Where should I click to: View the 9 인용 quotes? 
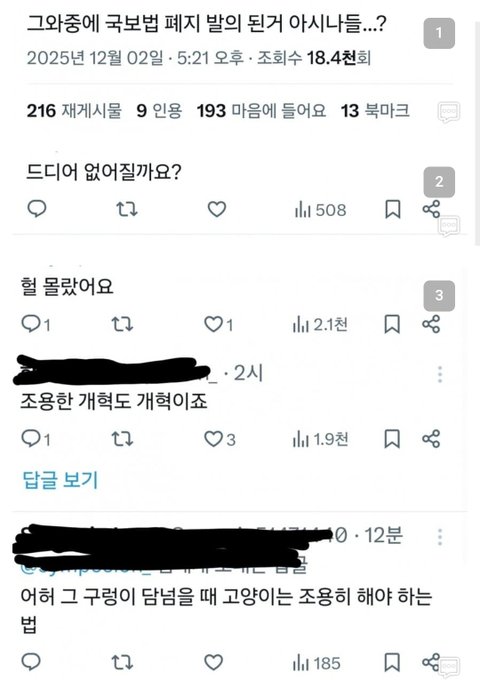coord(159,111)
